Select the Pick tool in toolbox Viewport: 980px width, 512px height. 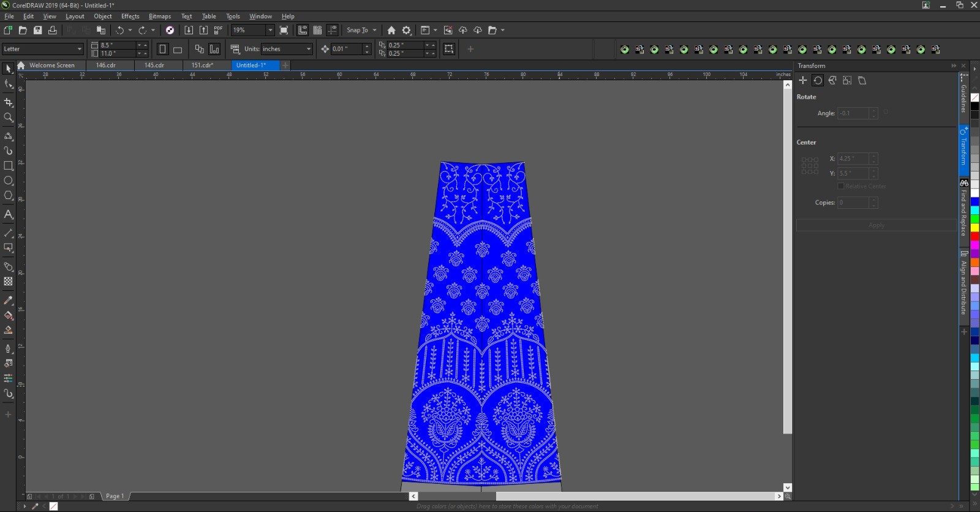[x=8, y=69]
